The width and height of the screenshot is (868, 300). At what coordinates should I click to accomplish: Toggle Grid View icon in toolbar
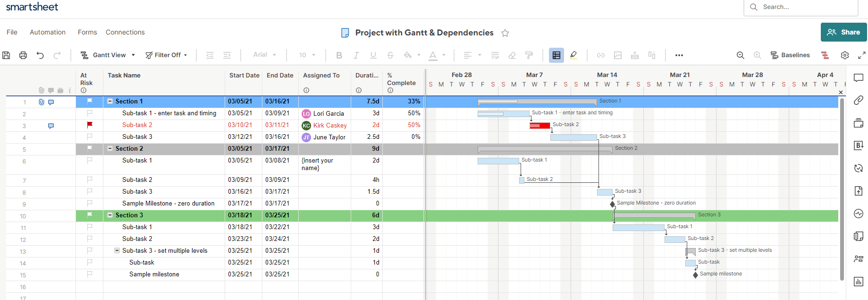pos(556,55)
